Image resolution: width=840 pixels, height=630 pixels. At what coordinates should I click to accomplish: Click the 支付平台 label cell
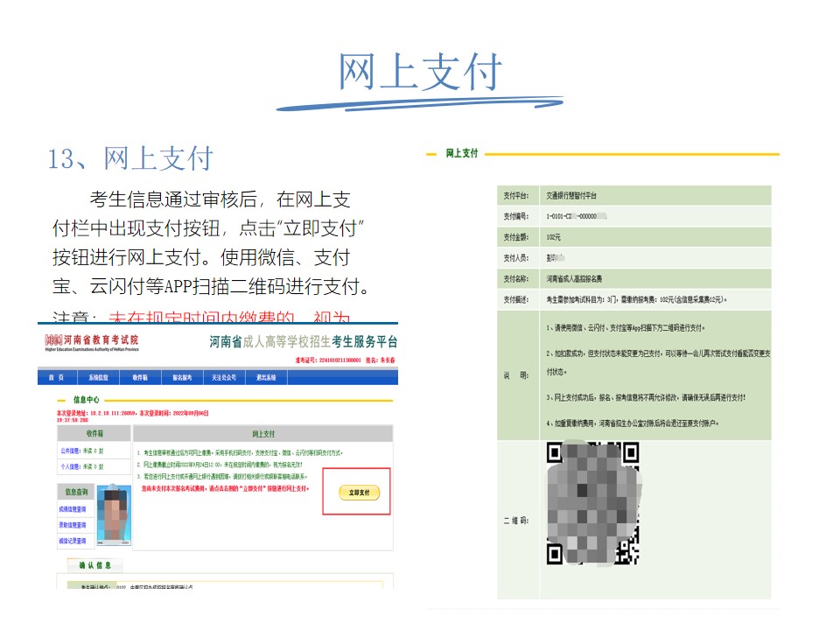(517, 195)
